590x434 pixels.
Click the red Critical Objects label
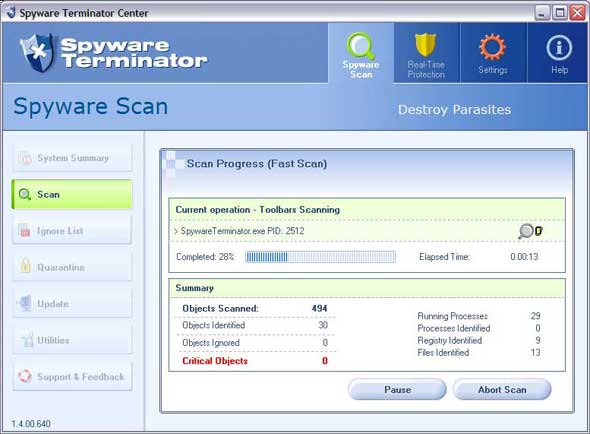click(215, 361)
